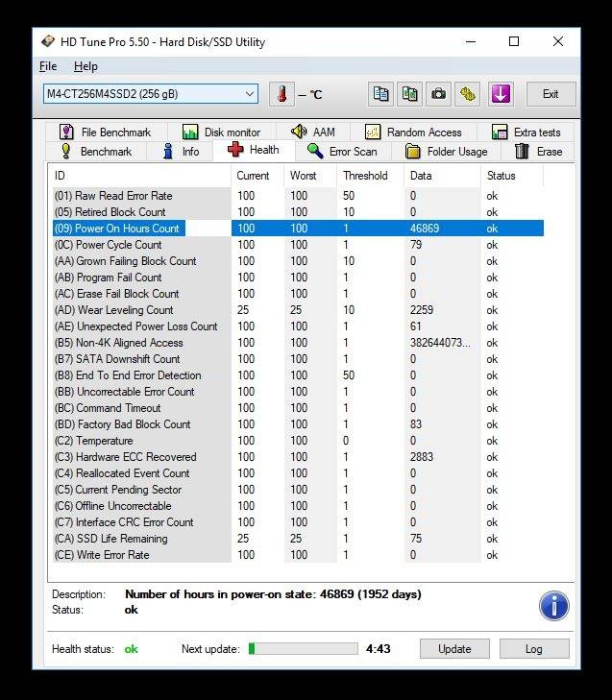
Task: Open the Help menu
Action: pos(86,66)
